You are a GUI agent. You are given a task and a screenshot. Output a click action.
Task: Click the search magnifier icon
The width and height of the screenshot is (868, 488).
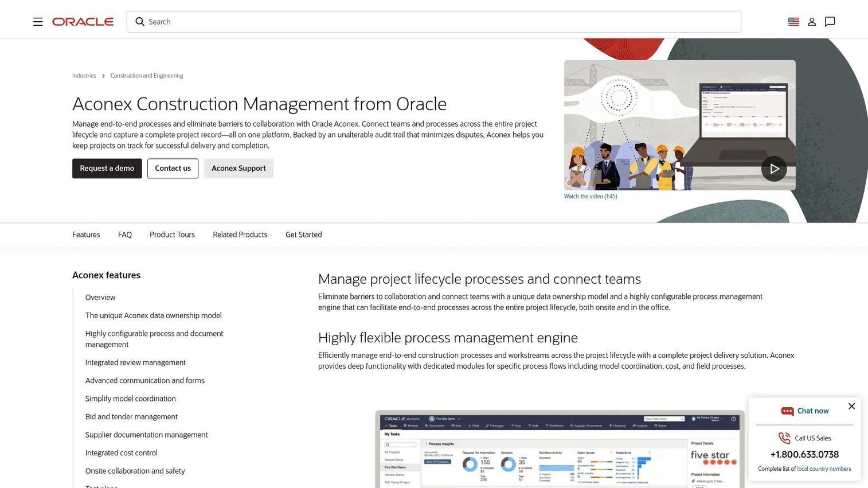pos(140,22)
